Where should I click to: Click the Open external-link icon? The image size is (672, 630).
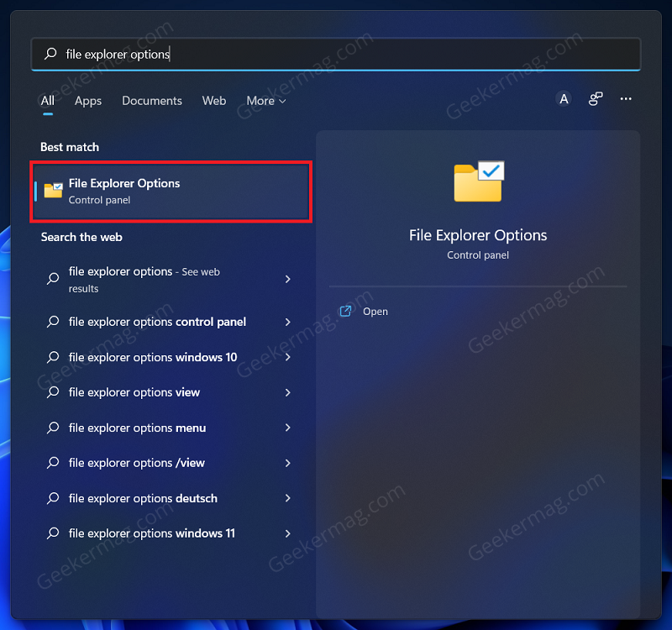345,311
